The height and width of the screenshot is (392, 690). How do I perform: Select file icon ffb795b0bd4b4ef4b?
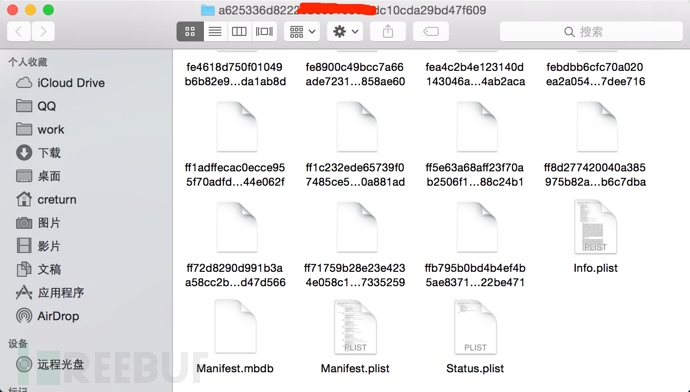477,227
